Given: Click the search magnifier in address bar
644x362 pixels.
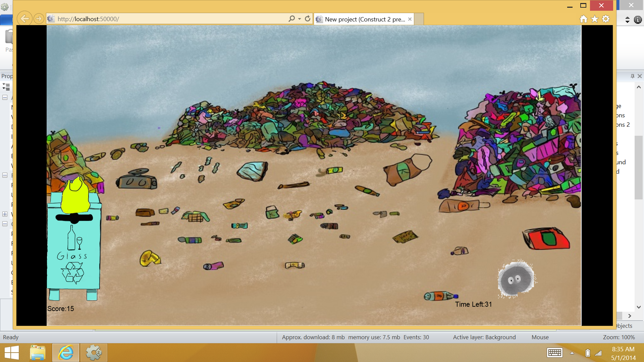Looking at the screenshot, I should click(291, 19).
